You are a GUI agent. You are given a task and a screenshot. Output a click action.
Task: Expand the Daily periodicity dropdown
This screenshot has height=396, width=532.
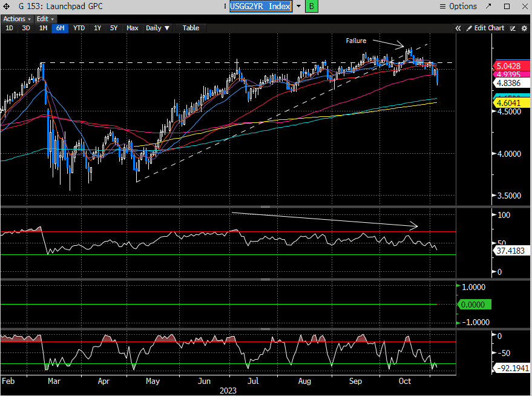(x=157, y=28)
